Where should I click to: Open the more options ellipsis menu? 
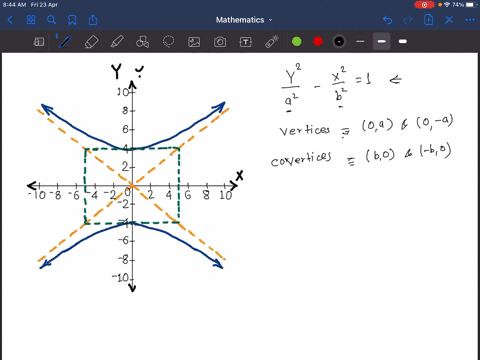pos(470,20)
